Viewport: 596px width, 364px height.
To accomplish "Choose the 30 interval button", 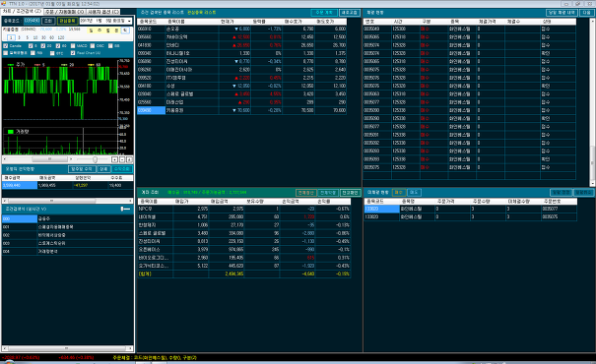I will [x=43, y=37].
